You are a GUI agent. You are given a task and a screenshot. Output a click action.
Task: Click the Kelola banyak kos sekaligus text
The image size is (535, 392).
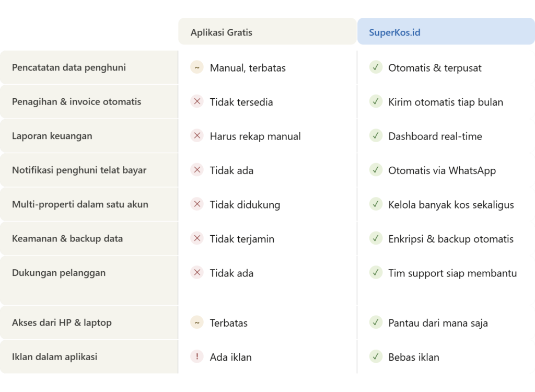pos(451,204)
